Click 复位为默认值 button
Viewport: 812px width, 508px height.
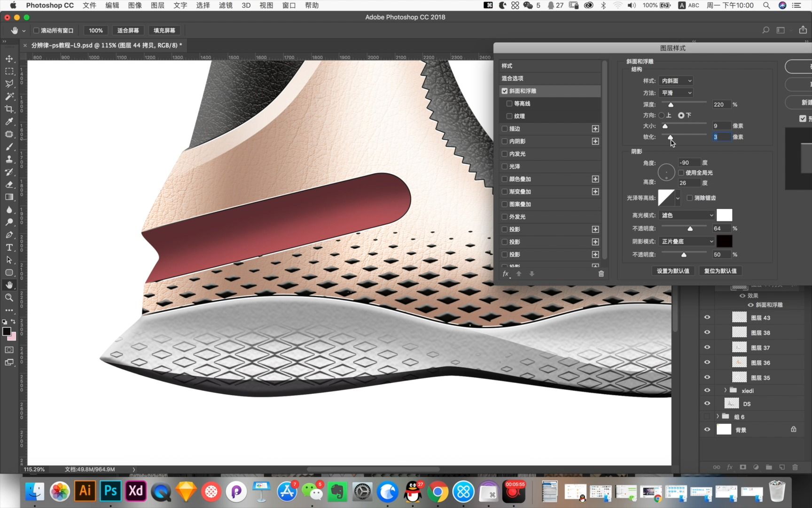point(720,271)
